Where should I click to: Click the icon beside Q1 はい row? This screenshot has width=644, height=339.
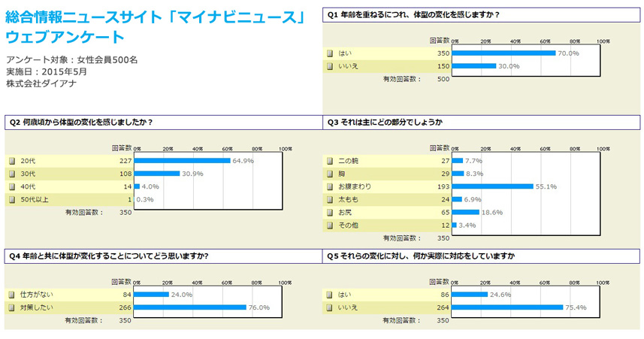coord(330,53)
